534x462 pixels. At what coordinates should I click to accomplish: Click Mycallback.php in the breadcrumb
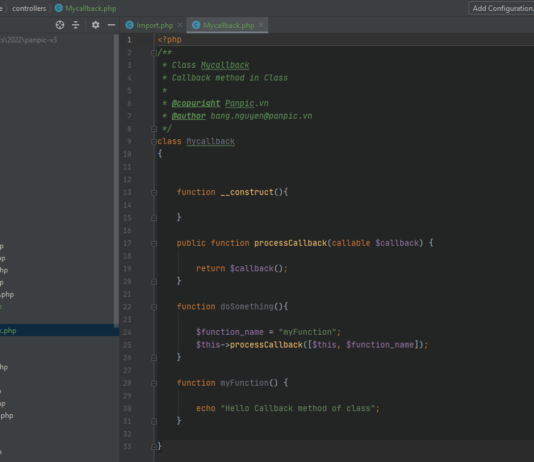[x=85, y=9]
